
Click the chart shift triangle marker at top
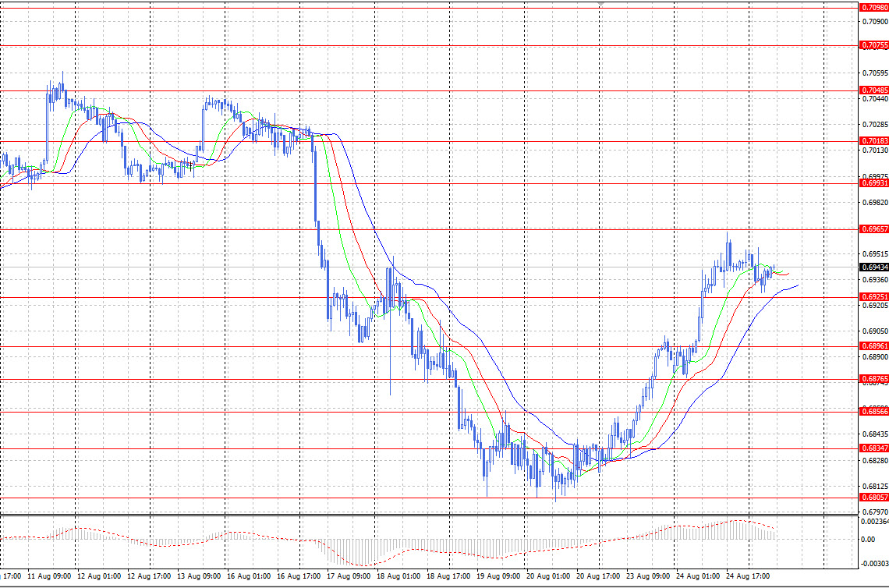[x=600, y=5]
